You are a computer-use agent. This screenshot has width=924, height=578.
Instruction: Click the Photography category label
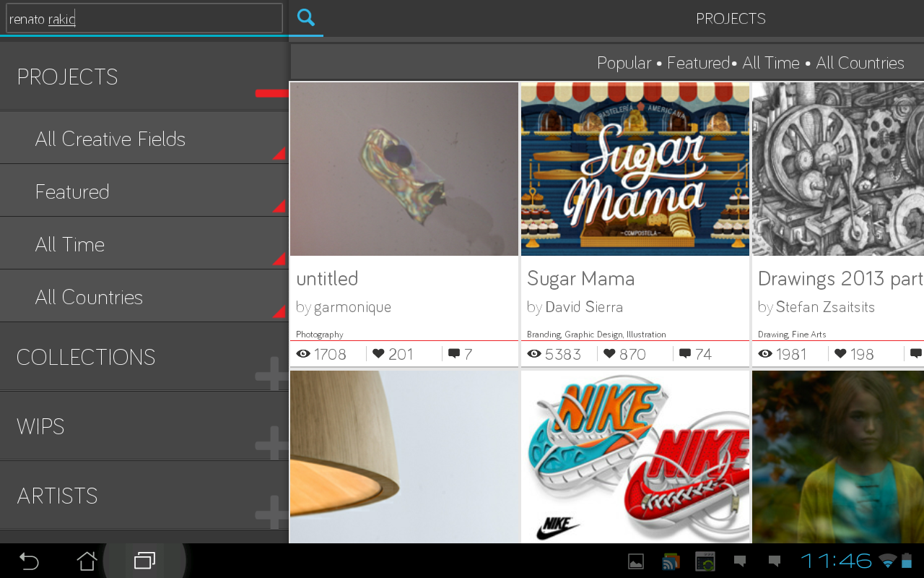320,335
